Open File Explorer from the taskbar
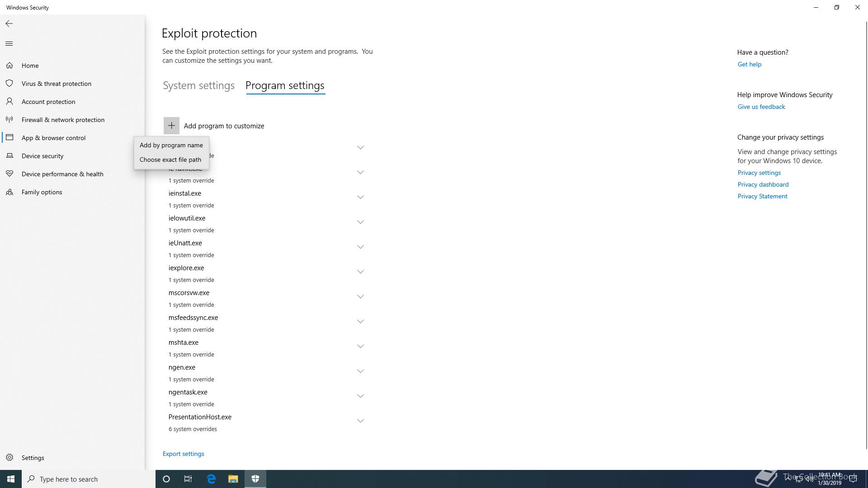The height and width of the screenshot is (488, 868). (233, 479)
